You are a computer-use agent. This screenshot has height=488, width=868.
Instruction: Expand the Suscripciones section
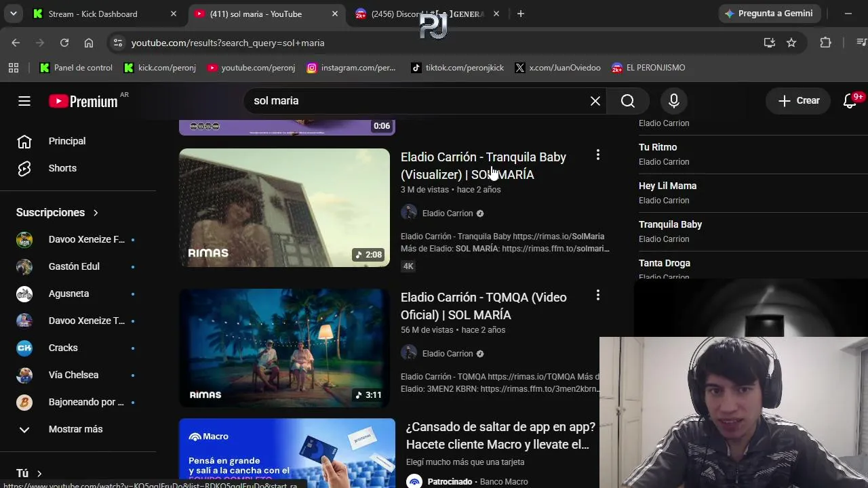[58, 212]
